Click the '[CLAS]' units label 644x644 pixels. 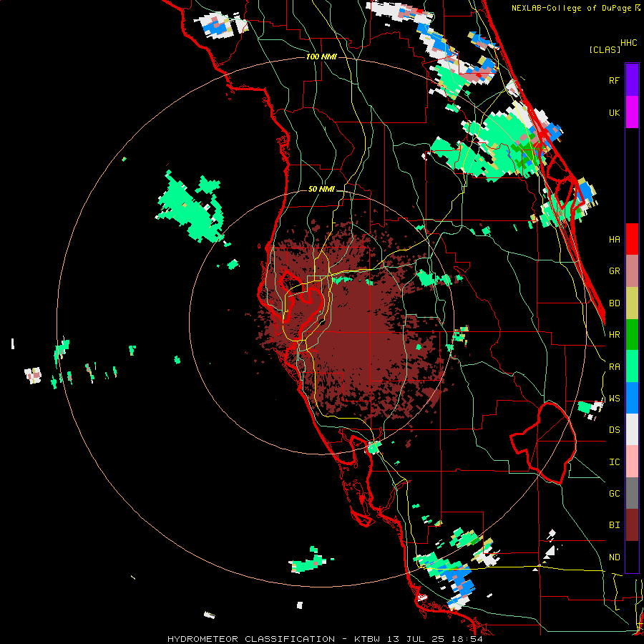pos(605,50)
